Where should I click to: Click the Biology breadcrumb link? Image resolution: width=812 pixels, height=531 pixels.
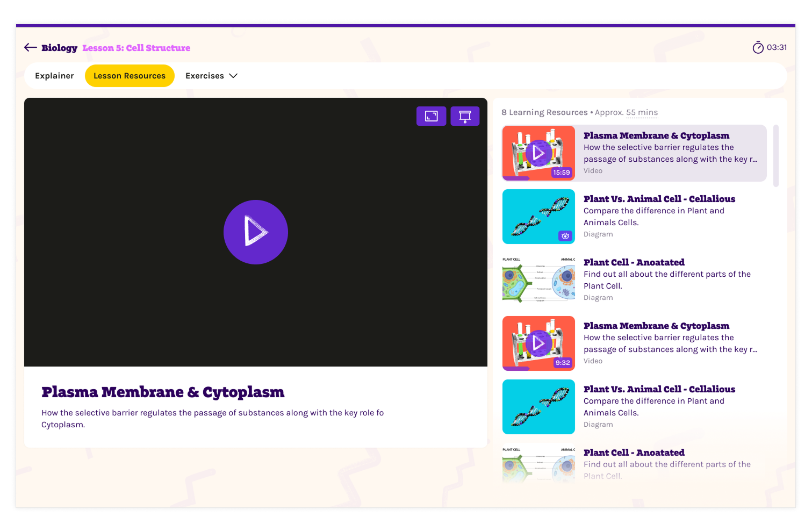click(x=59, y=48)
